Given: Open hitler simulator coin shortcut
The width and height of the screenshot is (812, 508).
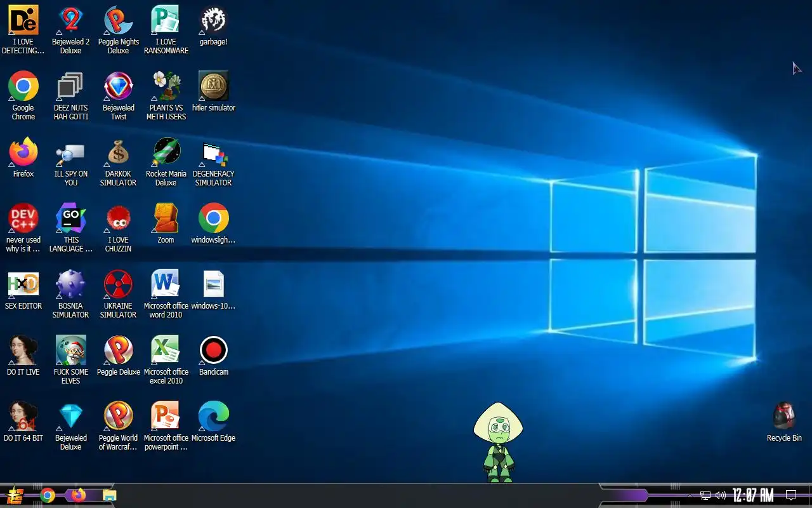Looking at the screenshot, I should 214,91.
